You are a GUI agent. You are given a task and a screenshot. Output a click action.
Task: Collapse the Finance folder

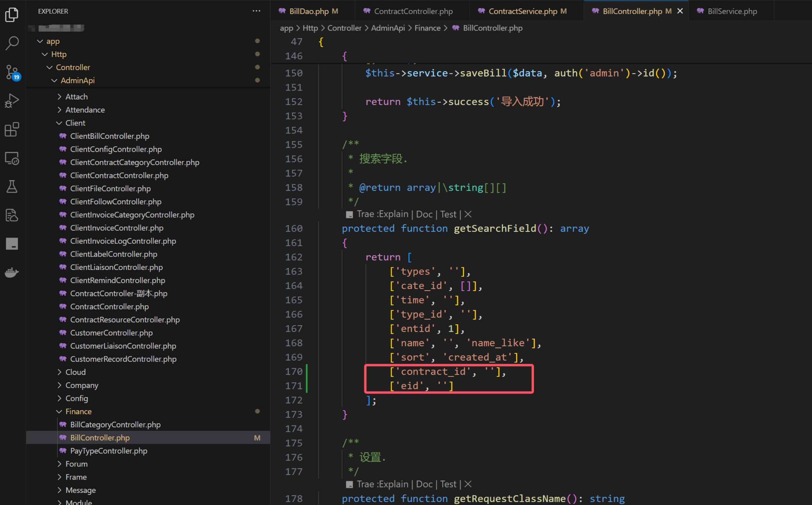coord(59,411)
